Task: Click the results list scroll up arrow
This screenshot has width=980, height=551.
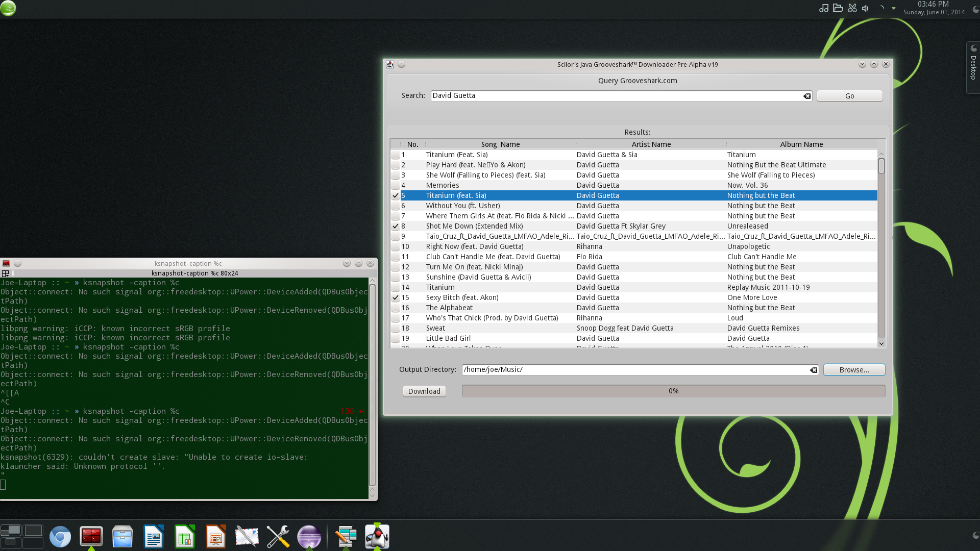Action: pyautogui.click(x=881, y=154)
